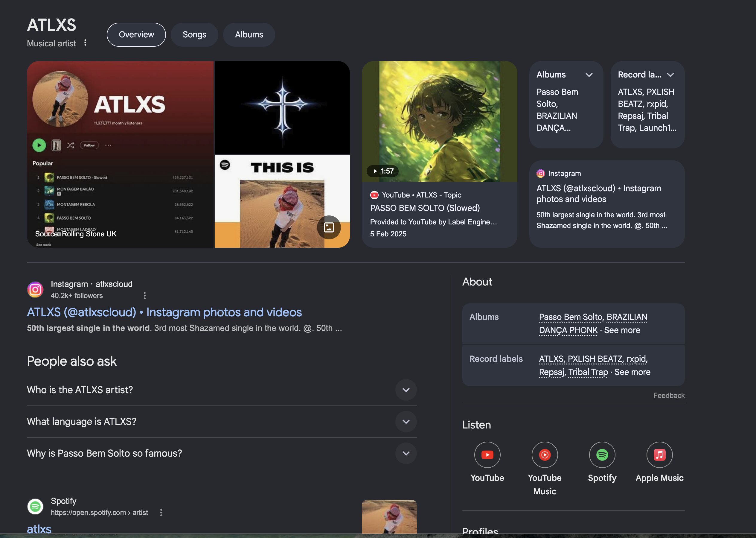756x538 pixels.
Task: Switch to the Songs tab
Action: pos(194,35)
